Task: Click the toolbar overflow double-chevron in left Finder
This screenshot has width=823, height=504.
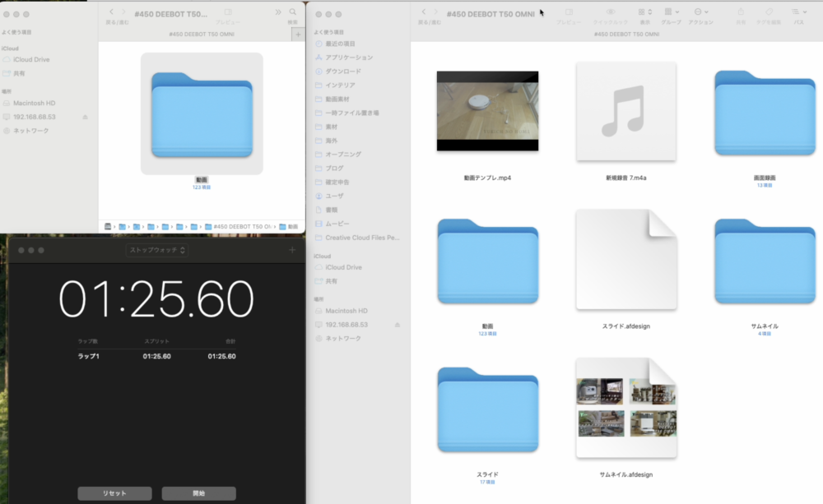Action: coord(277,12)
